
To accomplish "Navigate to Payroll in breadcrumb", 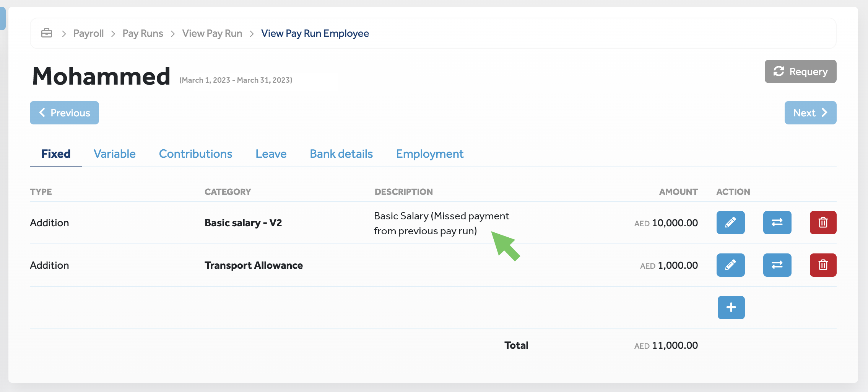I will click(x=88, y=34).
